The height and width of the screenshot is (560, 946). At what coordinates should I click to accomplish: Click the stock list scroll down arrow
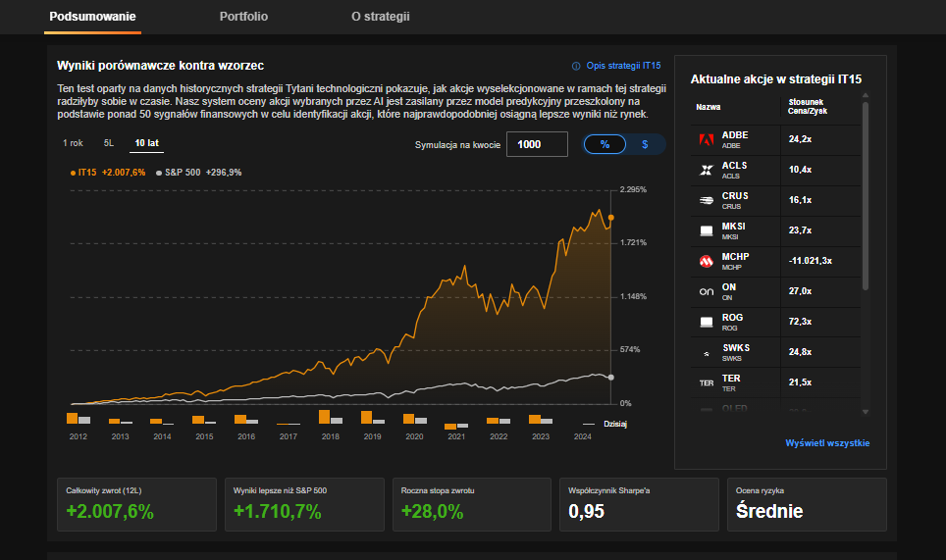coord(866,412)
